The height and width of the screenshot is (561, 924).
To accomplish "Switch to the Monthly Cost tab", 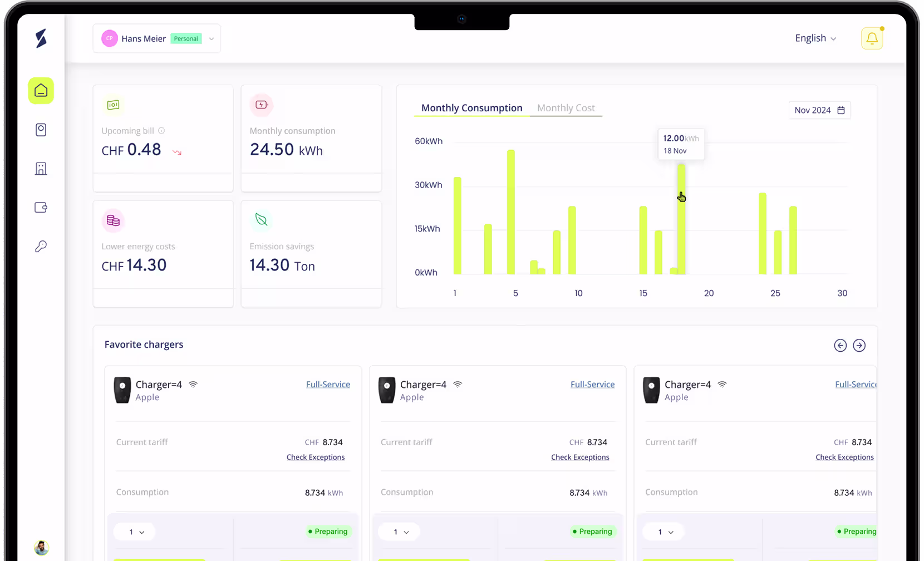I will (x=566, y=108).
